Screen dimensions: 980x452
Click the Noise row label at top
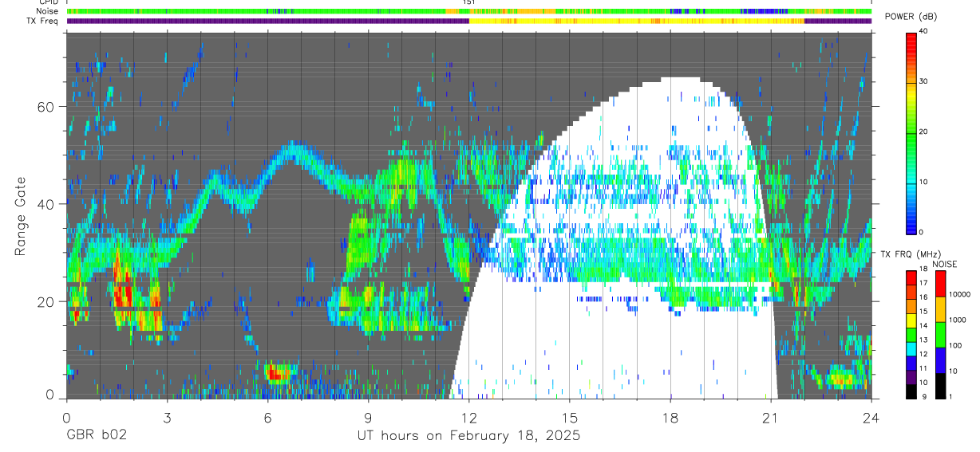(x=45, y=11)
